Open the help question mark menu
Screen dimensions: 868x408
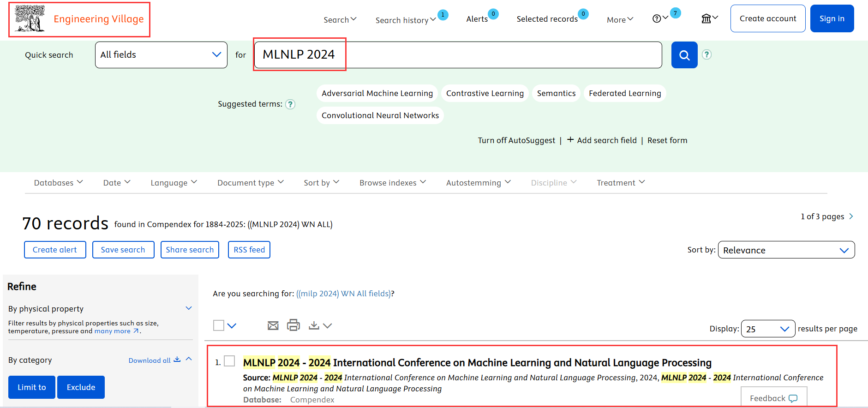[x=660, y=18]
